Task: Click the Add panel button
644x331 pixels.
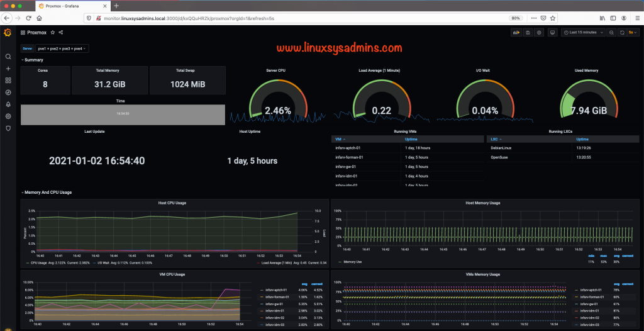Action: (516, 32)
